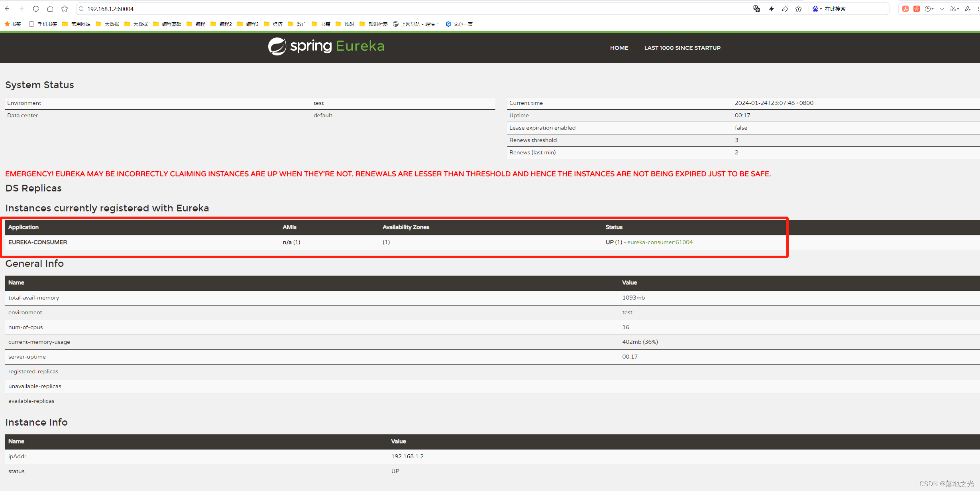Click the red translate extension icon
Image resolution: width=980 pixels, height=491 pixels.
(x=917, y=9)
